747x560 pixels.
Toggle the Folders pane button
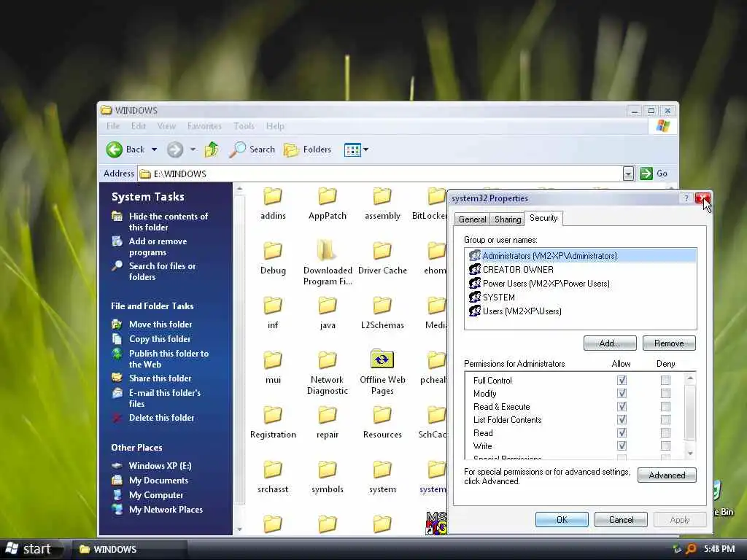pos(307,149)
